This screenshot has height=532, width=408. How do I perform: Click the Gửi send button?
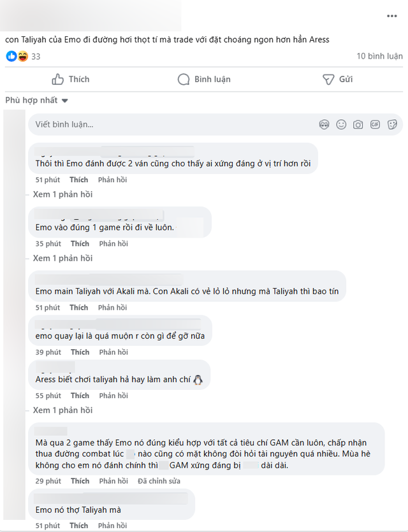point(337,79)
